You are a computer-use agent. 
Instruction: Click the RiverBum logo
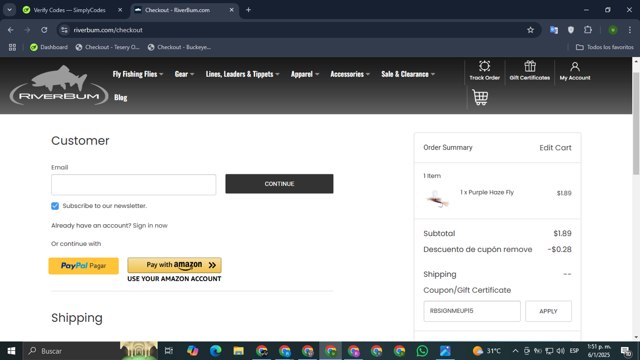pos(59,85)
